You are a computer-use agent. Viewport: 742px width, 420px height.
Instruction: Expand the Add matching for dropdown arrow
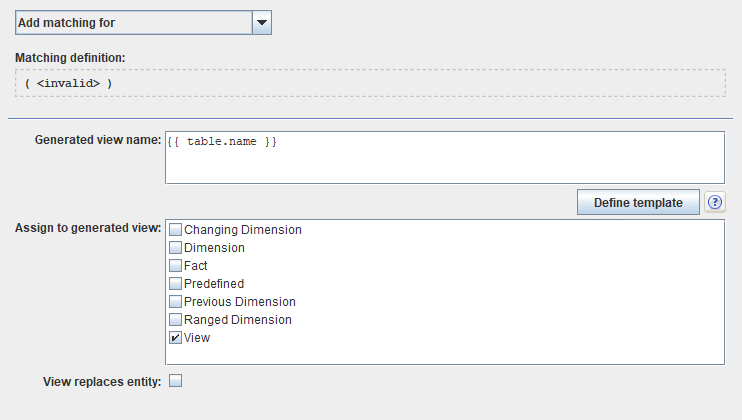[x=261, y=21]
